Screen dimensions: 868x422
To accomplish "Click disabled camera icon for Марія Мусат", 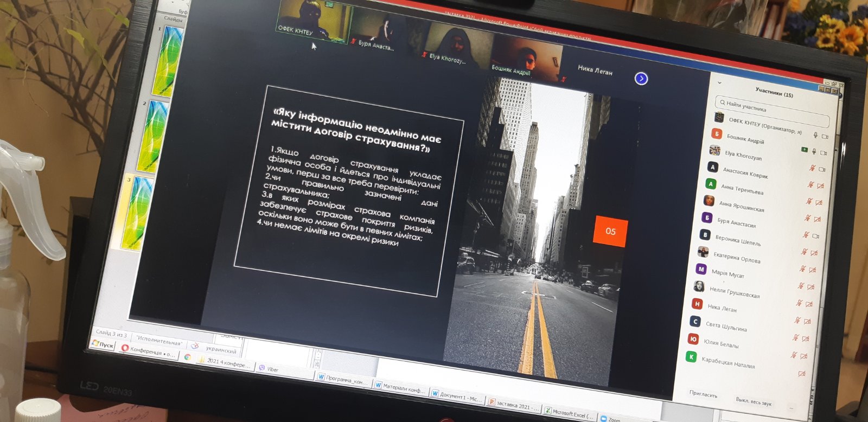I will click(812, 270).
